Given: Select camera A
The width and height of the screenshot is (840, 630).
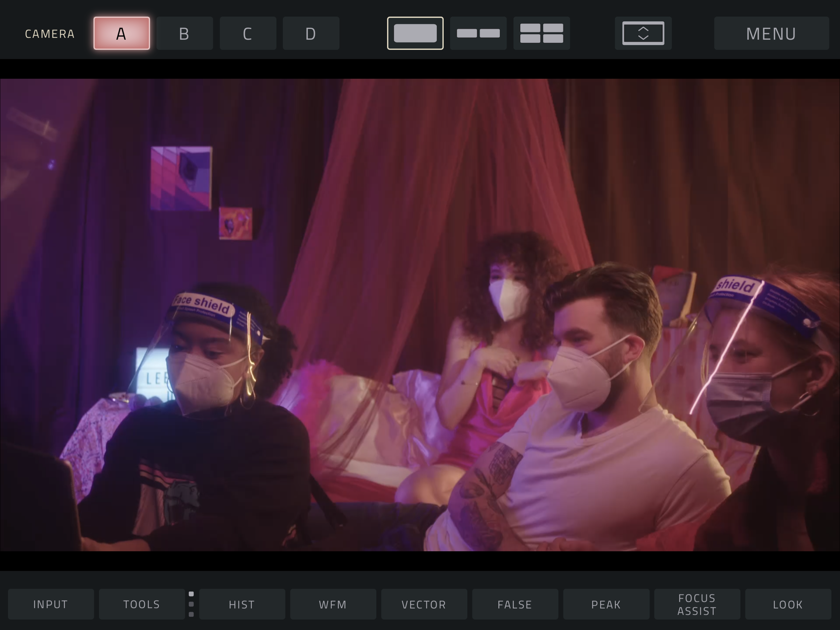Looking at the screenshot, I should coord(122,33).
